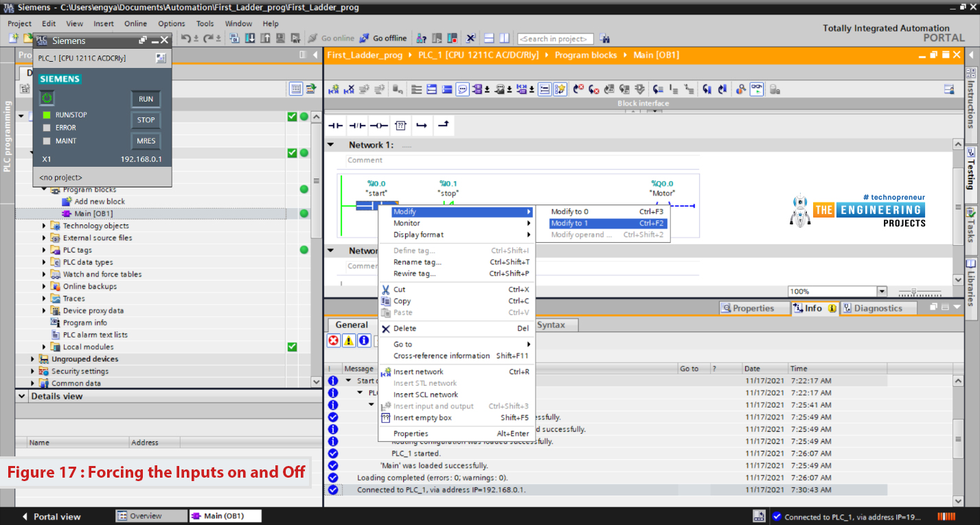Collapse the Details view panel
The image size is (980, 525).
pos(22,396)
